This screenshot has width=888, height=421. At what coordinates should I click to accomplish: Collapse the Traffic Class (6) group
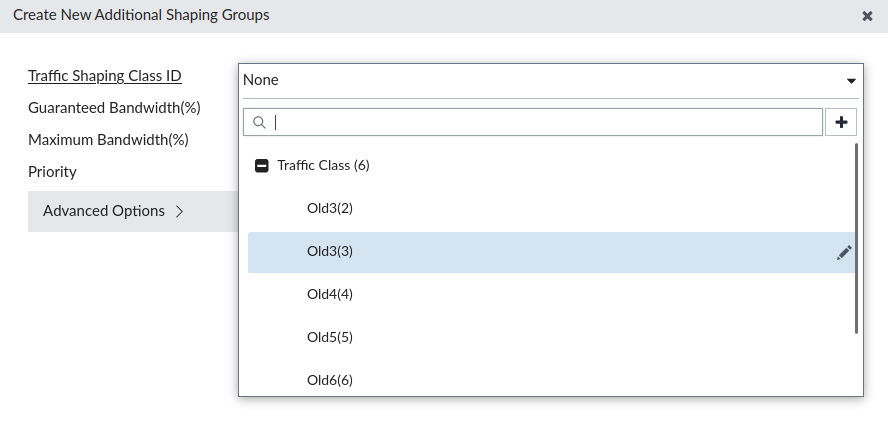[x=262, y=166]
